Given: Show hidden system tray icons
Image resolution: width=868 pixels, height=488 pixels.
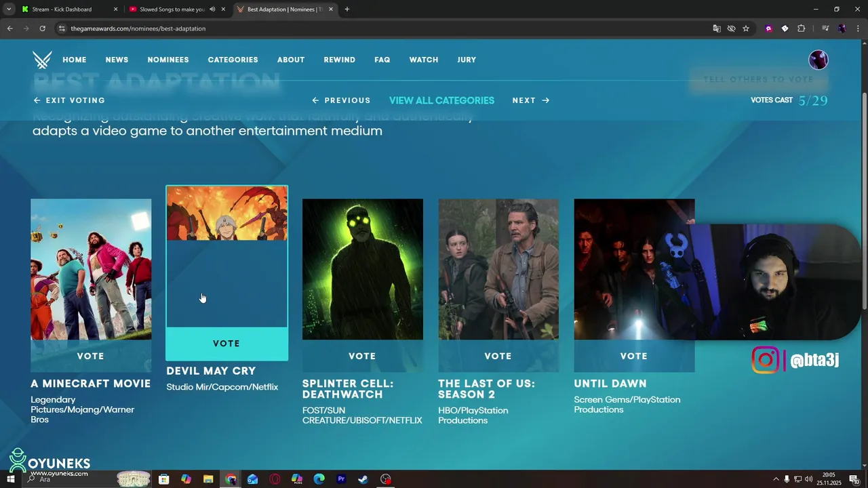Looking at the screenshot, I should (776, 479).
